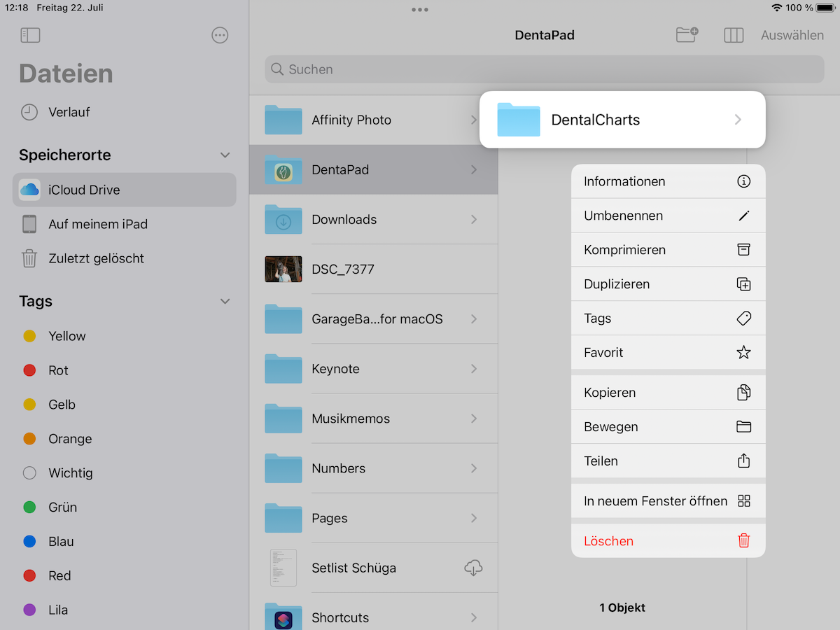Screen dimensions: 840x630
Task: Click the new window grid icon
Action: point(744,501)
